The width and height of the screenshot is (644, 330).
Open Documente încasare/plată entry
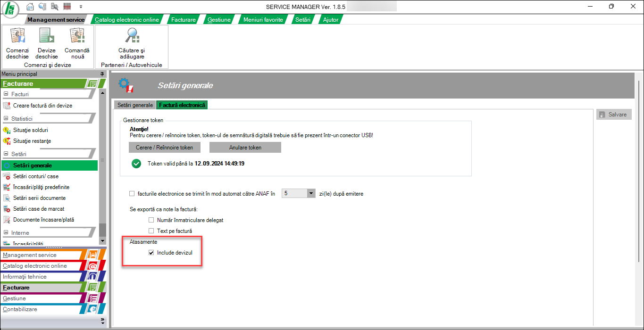43,220
